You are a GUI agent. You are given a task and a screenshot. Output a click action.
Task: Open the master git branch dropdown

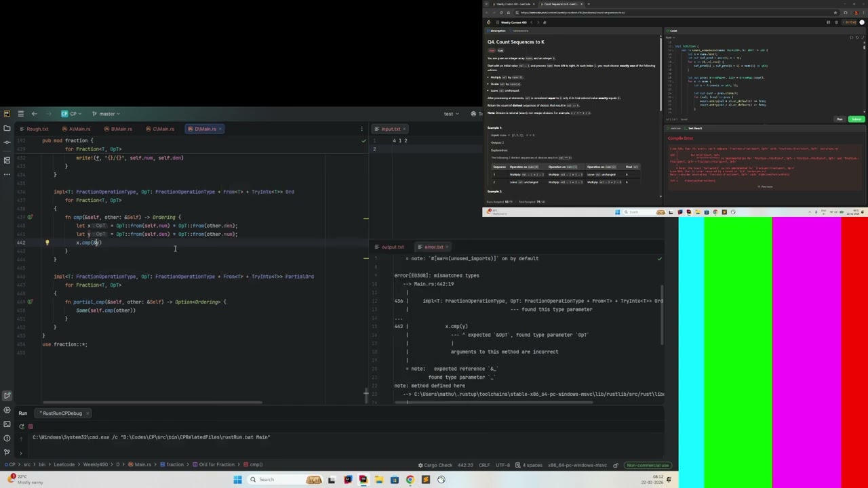[x=104, y=114]
